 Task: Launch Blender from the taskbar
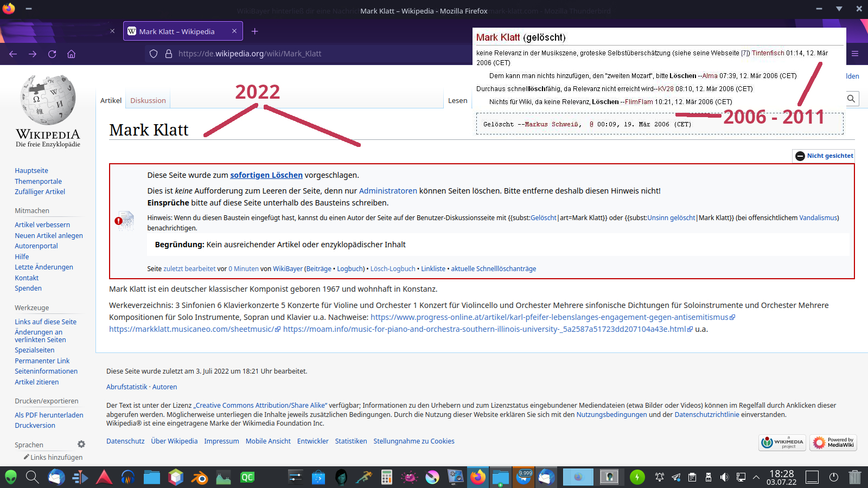point(200,477)
